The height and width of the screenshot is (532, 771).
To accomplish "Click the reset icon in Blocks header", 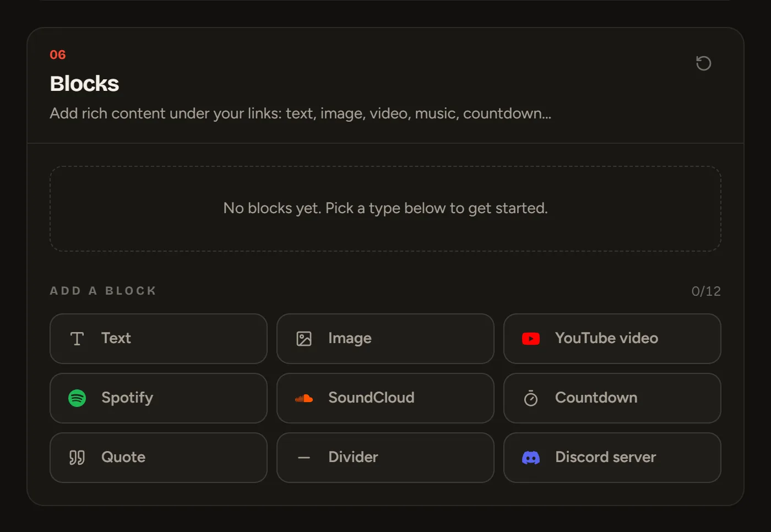I will 703,63.
